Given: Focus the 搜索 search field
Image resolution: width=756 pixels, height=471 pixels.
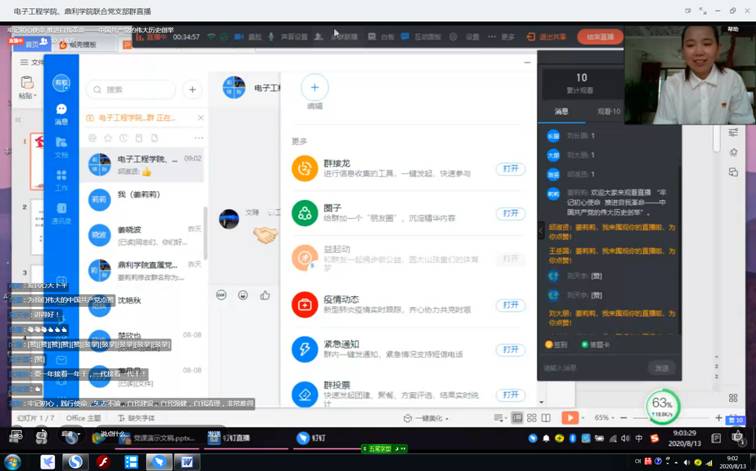Looking at the screenshot, I should click(x=130, y=90).
